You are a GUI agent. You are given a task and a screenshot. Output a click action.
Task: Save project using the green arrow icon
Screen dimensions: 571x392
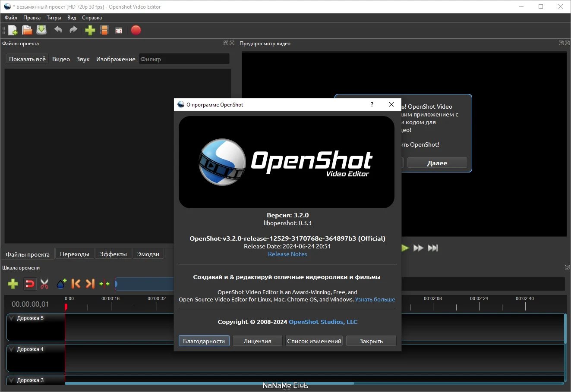coord(41,30)
